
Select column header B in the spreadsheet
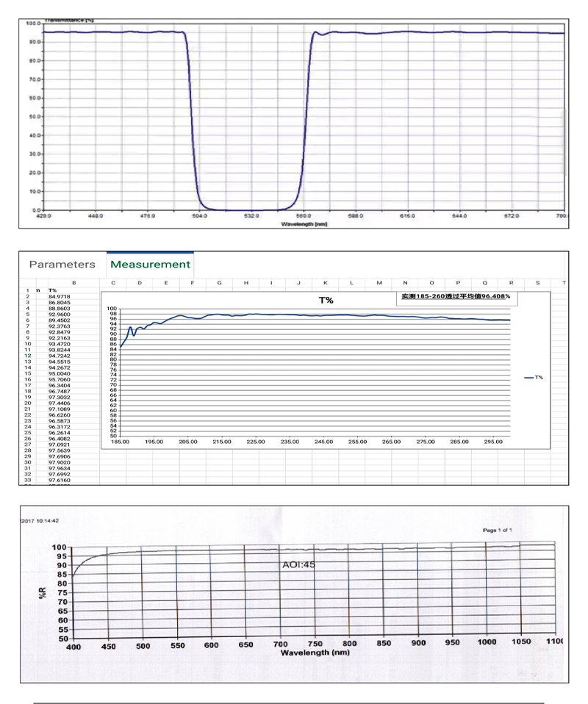[x=73, y=283]
